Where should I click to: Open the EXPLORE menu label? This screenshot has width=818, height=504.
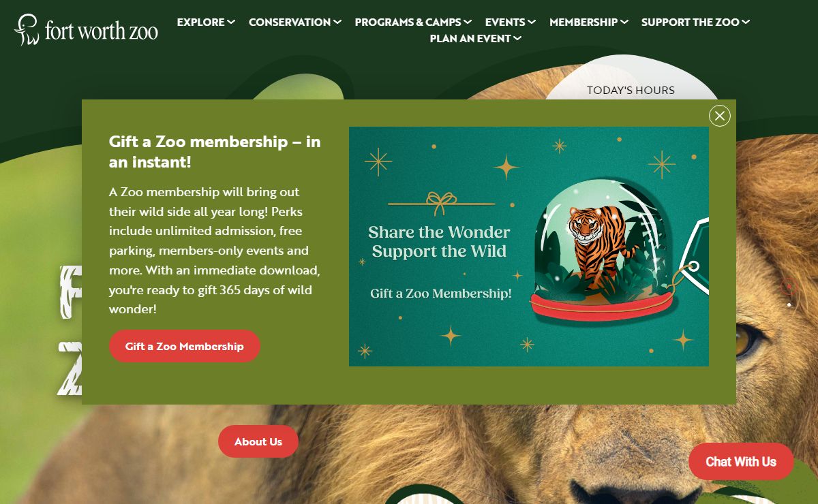tap(201, 22)
